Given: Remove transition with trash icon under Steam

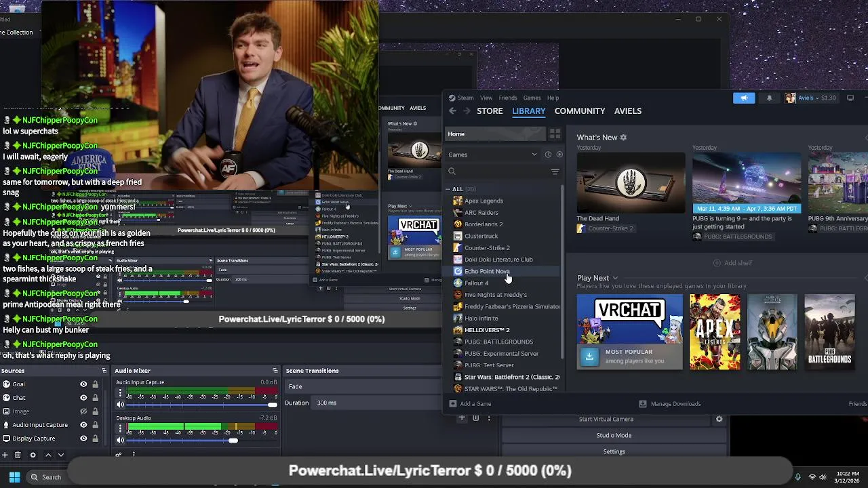Looking at the screenshot, I should point(475,418).
